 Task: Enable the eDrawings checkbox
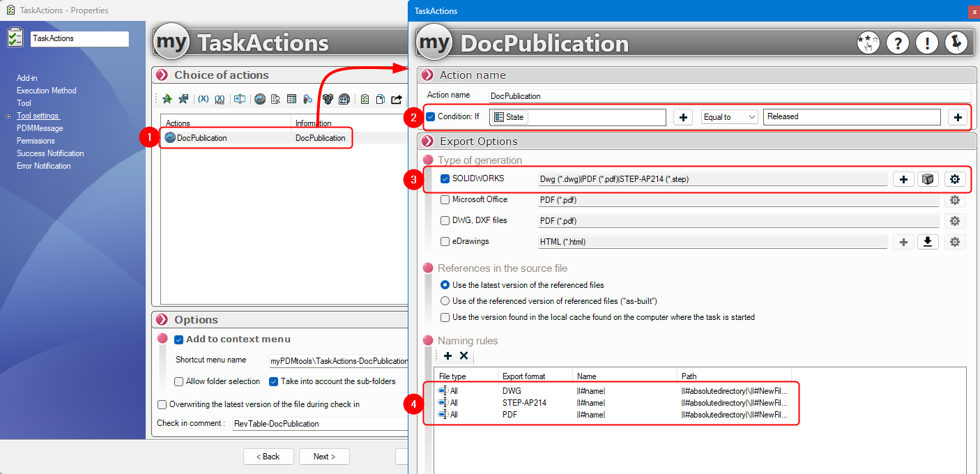click(x=445, y=241)
